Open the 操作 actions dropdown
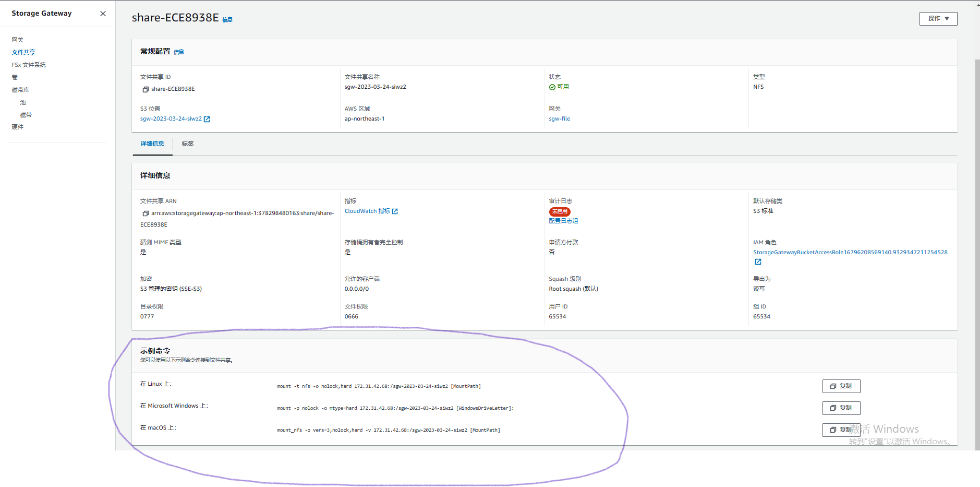This screenshot has height=487, width=980. (938, 19)
